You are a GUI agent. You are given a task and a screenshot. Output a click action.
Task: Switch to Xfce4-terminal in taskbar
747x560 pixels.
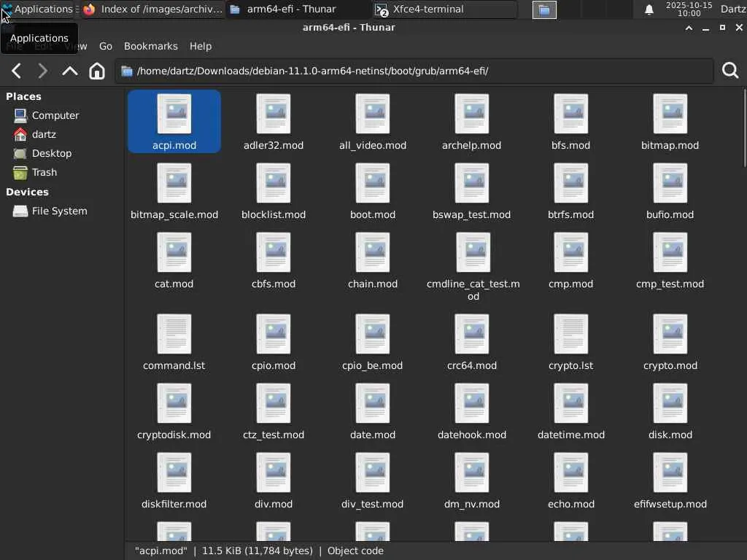pyautogui.click(x=444, y=9)
